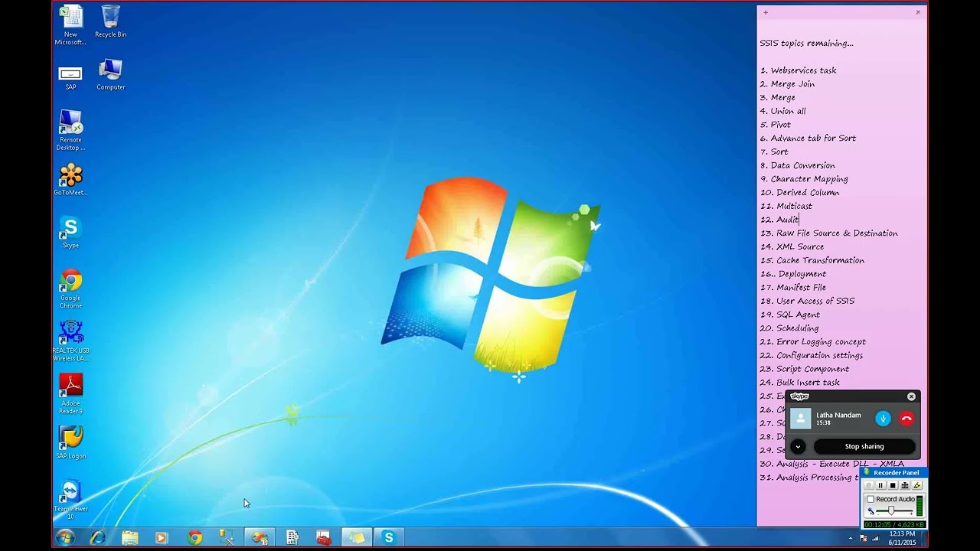Pause recording in the Recorder Panel
The image size is (980, 551).
tap(880, 485)
